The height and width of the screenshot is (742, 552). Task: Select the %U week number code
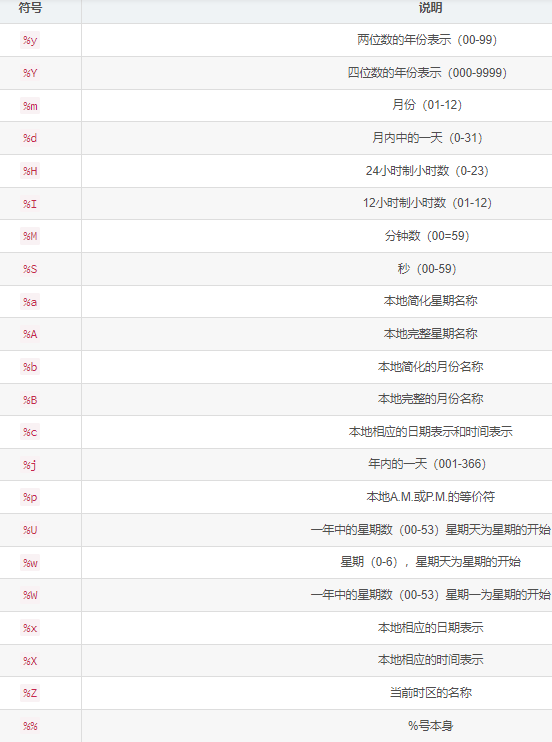[x=30, y=530]
